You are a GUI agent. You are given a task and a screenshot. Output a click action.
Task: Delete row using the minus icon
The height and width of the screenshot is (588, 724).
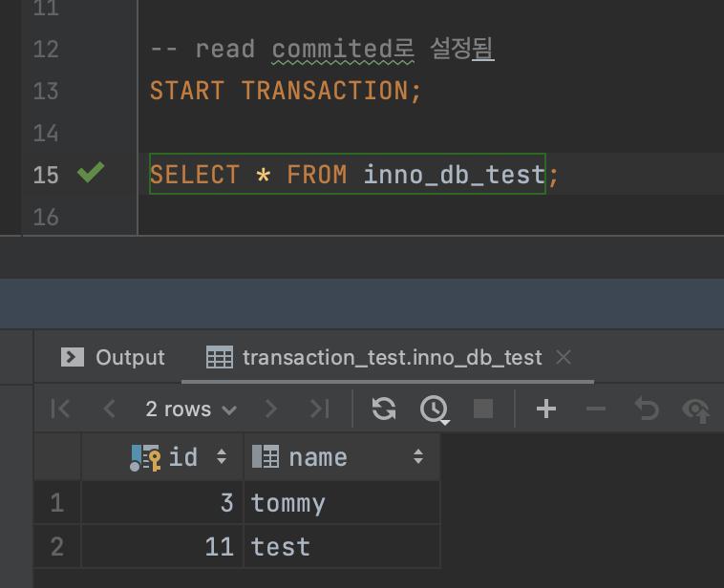(596, 409)
